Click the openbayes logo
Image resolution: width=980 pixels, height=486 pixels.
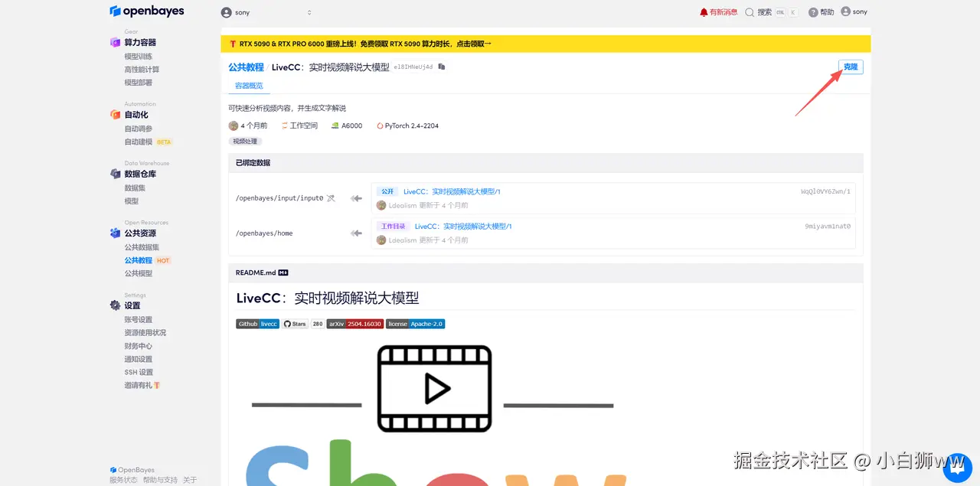click(147, 11)
